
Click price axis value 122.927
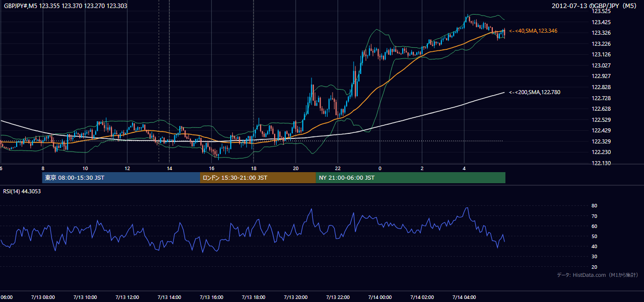(601, 76)
